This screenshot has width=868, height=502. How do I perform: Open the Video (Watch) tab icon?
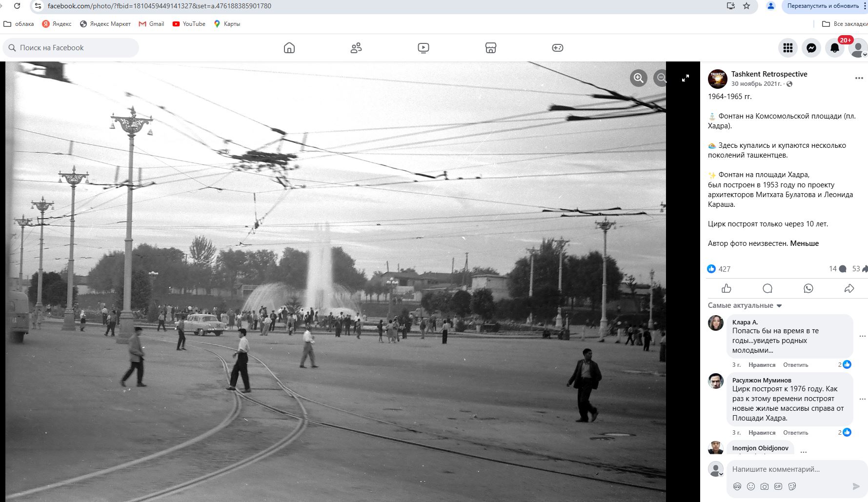(423, 48)
